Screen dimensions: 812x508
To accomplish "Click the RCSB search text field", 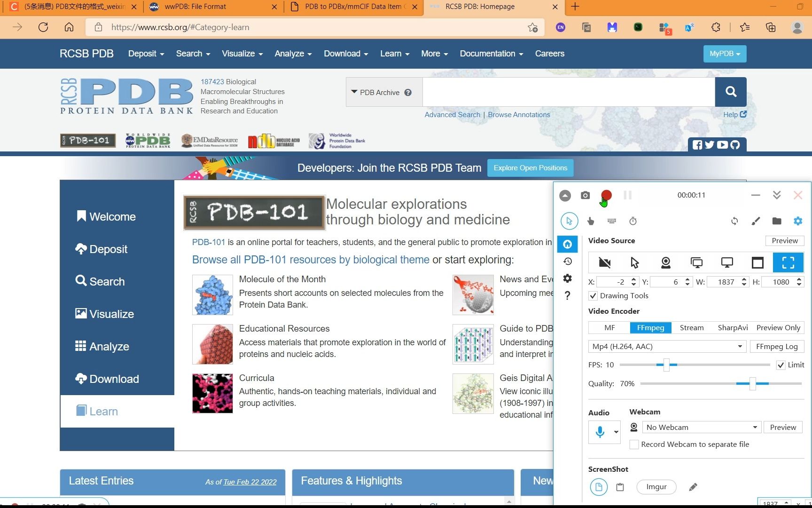I will [x=569, y=92].
